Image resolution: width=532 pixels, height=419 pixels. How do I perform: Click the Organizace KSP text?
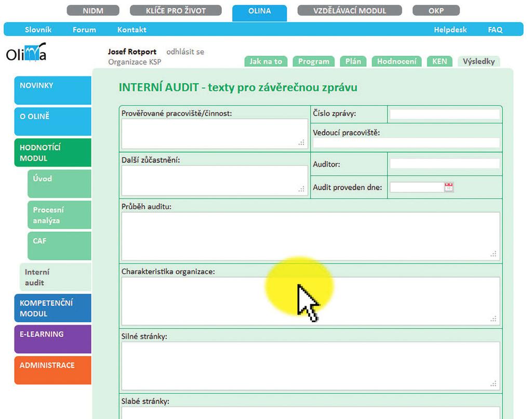tap(135, 62)
